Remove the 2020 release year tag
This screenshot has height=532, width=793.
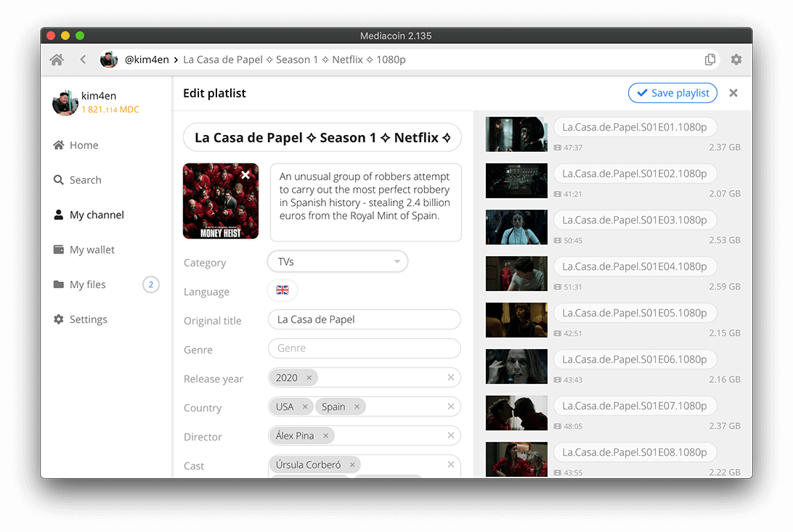(x=309, y=378)
